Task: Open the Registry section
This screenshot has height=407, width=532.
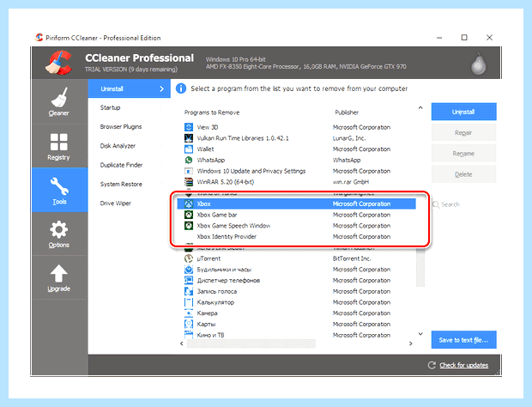Action: (59, 146)
